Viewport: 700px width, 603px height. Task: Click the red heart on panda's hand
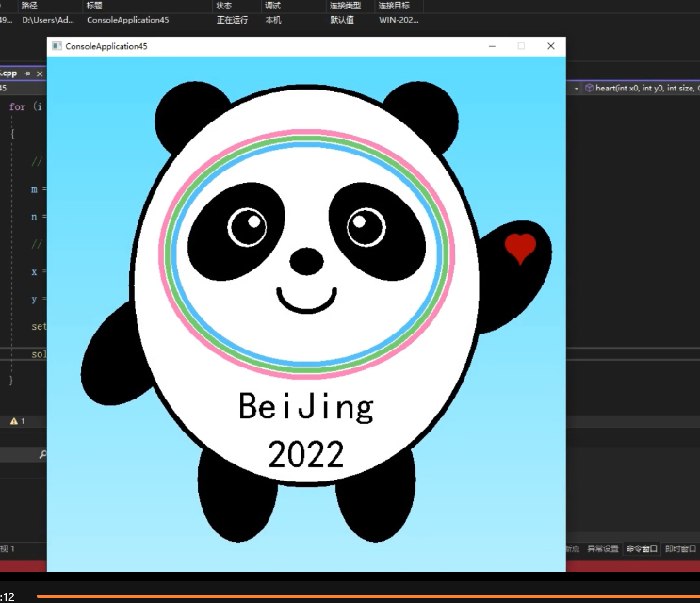pos(520,247)
